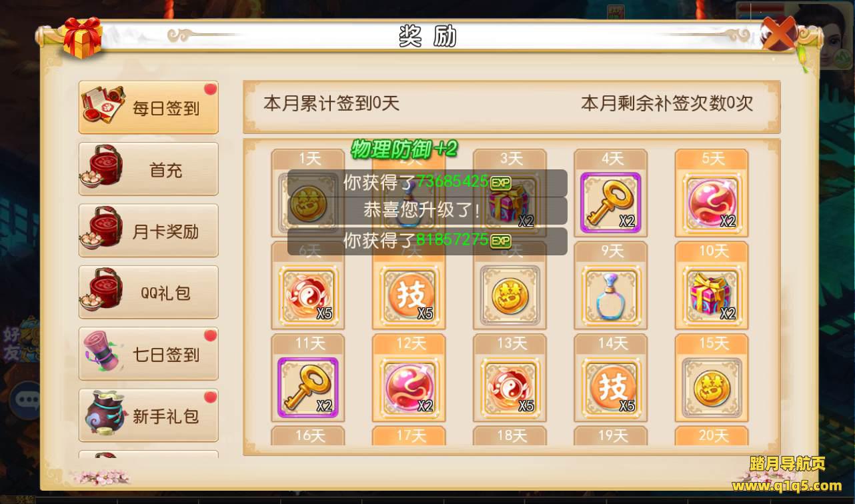Select the day 9 potion bottle reward
This screenshot has height=504, width=855.
coord(610,295)
